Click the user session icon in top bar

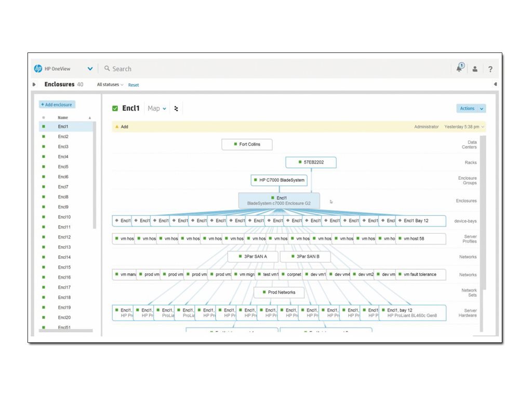coord(475,69)
